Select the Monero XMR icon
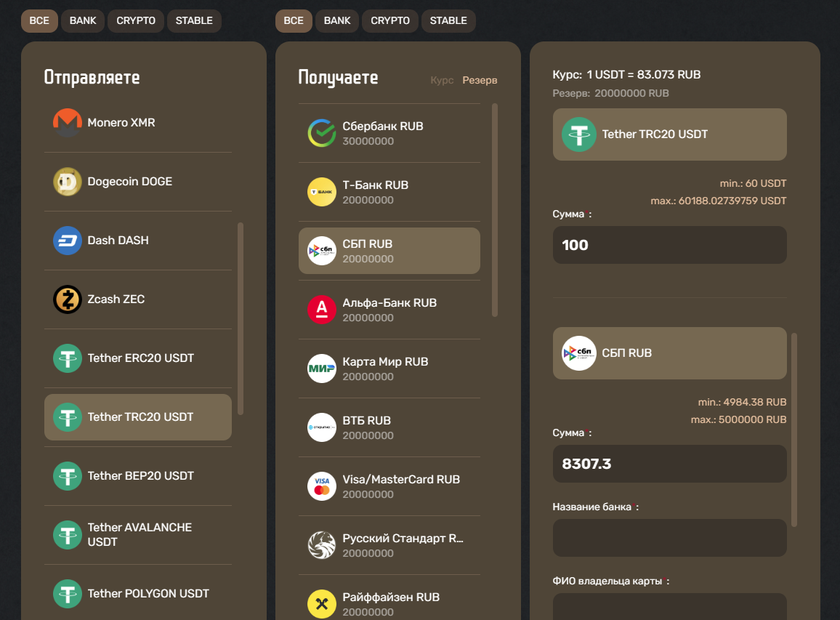Screen dimensions: 840x620 click(68, 123)
